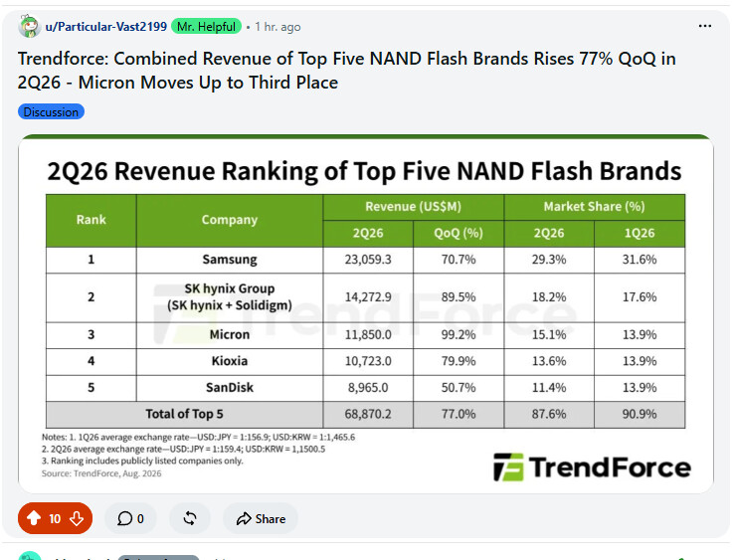Image resolution: width=735 pixels, height=560 pixels.
Task: Click the avatar of the next post below
Action: 29,556
